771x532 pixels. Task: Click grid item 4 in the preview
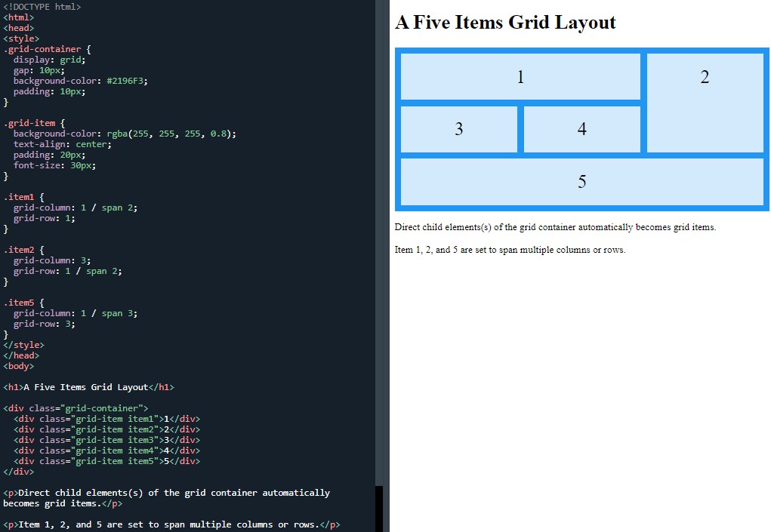pyautogui.click(x=581, y=129)
